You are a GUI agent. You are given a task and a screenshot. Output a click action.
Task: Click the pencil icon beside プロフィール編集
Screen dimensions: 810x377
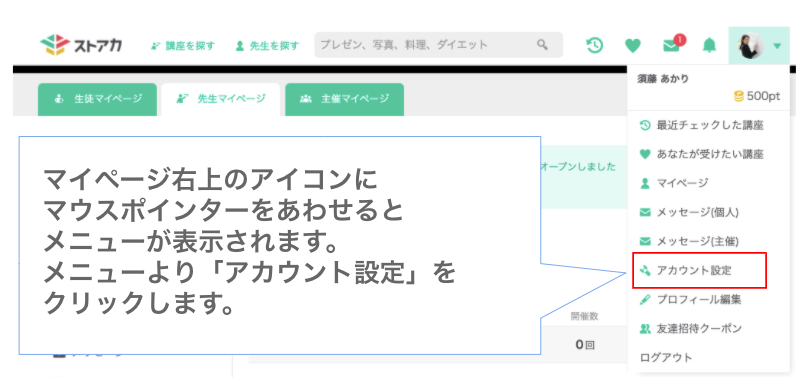644,300
